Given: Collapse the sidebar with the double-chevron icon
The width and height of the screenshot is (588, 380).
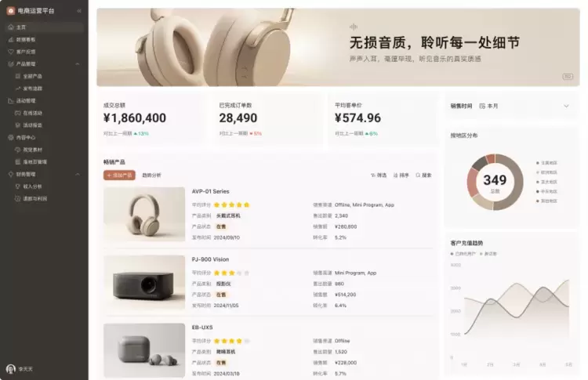Looking at the screenshot, I should point(79,11).
